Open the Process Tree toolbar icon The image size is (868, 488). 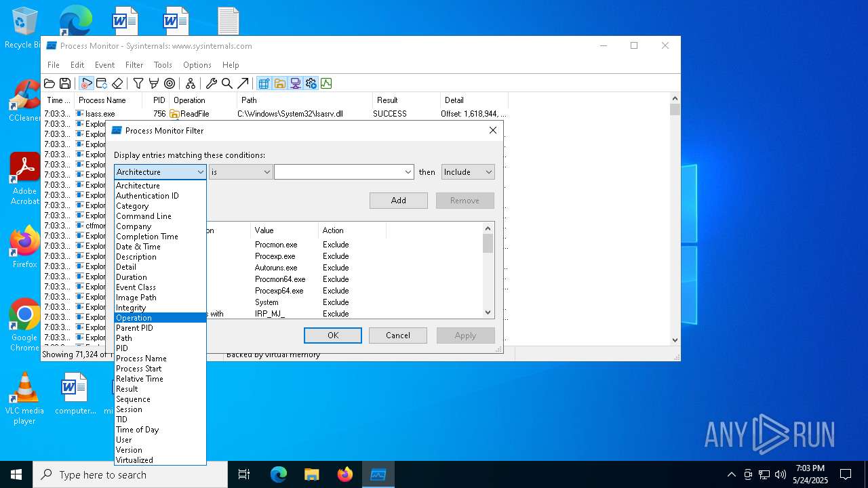click(x=191, y=83)
